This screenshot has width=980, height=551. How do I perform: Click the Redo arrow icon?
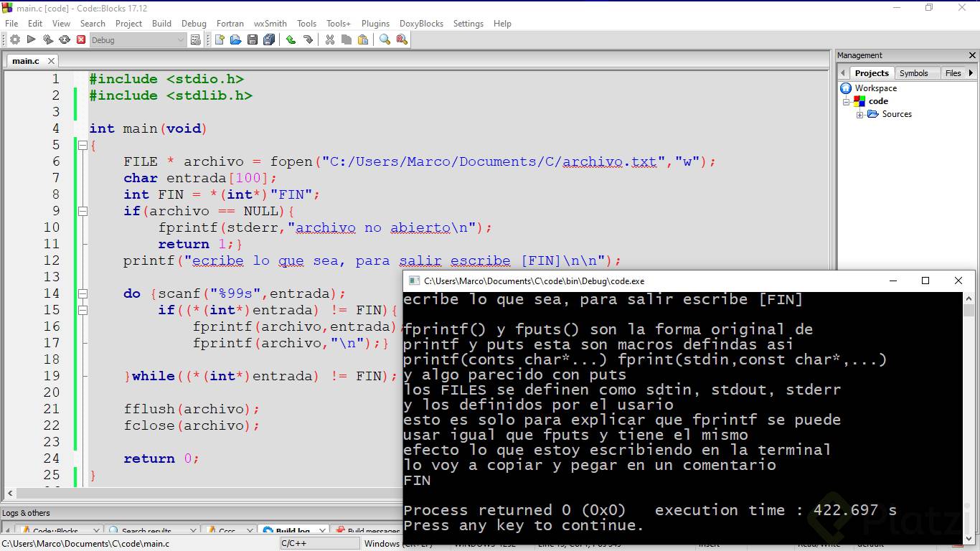(x=308, y=40)
